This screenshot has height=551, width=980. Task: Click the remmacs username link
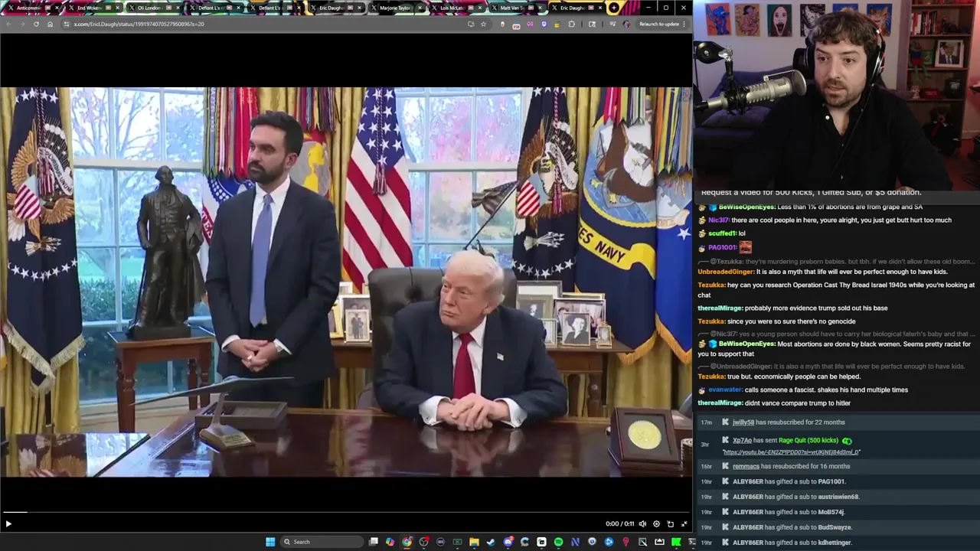746,466
